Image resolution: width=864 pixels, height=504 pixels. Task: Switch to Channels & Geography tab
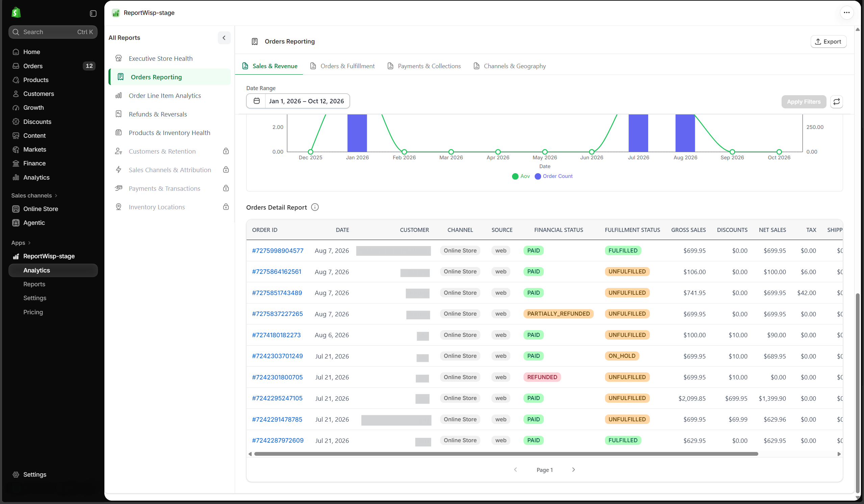pos(509,66)
